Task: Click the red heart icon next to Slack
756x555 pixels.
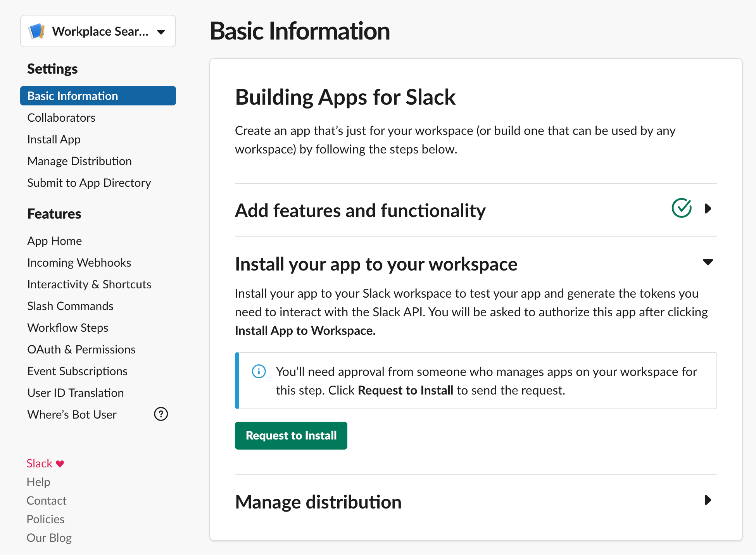Action: 60,463
